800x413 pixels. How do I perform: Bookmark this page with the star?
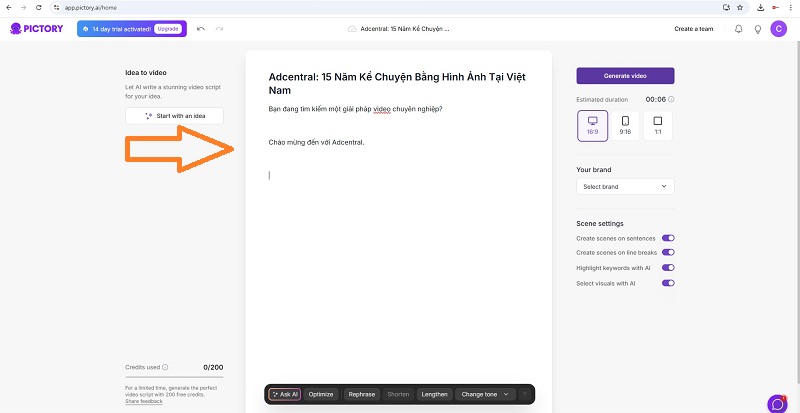(x=740, y=8)
